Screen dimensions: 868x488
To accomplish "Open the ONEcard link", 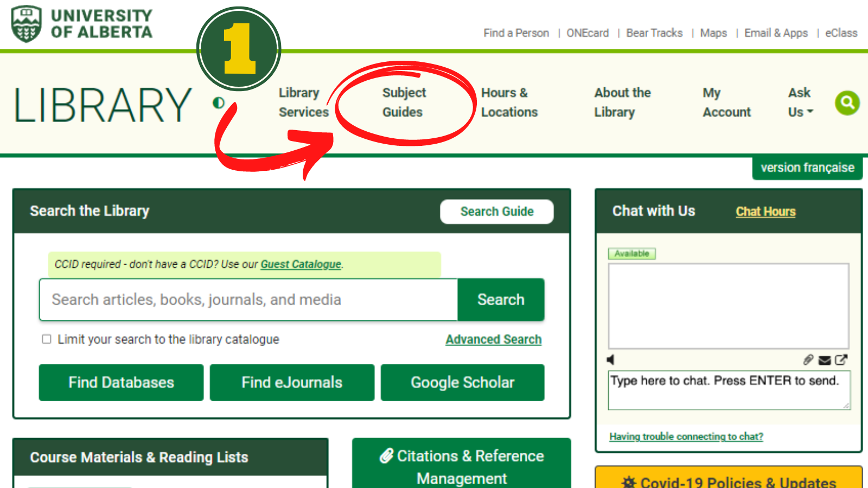I will [588, 33].
